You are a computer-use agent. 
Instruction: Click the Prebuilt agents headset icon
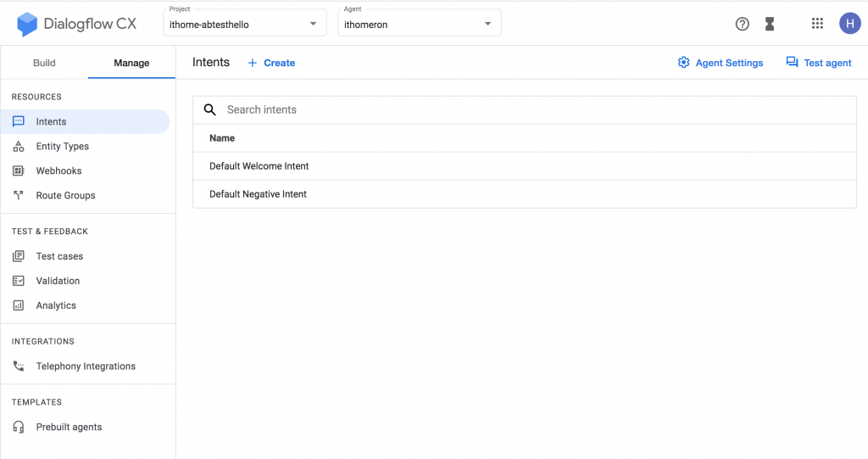point(19,427)
